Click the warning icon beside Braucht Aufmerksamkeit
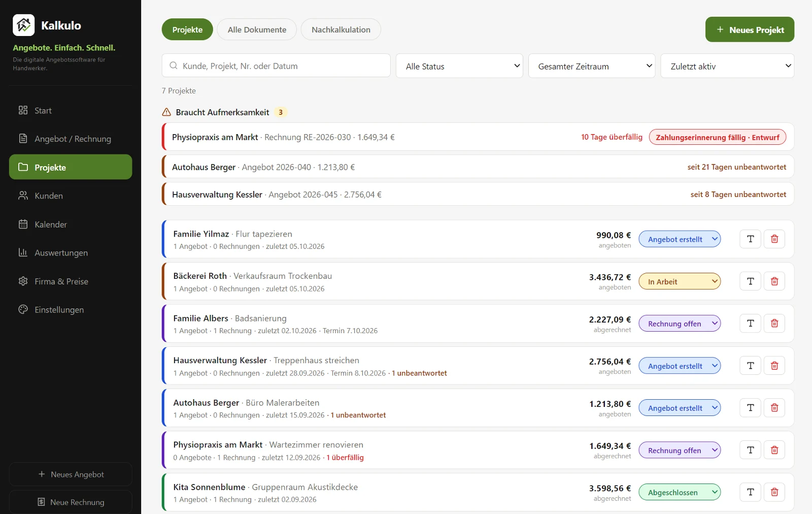Screen dimensions: 812x514 point(166,112)
